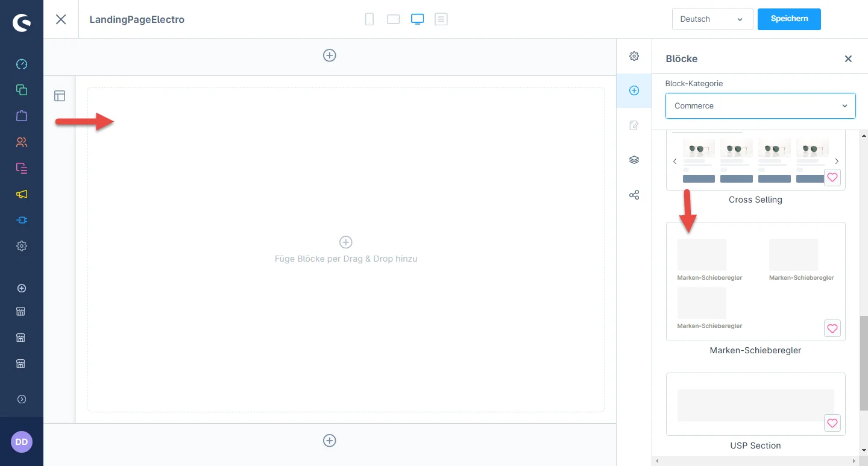
Task: Expand the Block-Kategorie Commerce dropdown
Action: pyautogui.click(x=760, y=106)
